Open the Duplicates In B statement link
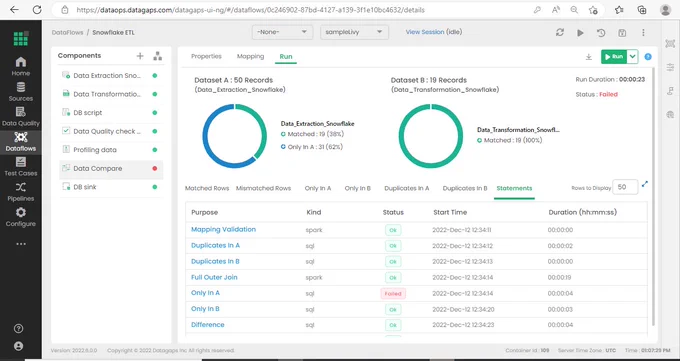Screen dimensions: 680x361 coord(215,261)
